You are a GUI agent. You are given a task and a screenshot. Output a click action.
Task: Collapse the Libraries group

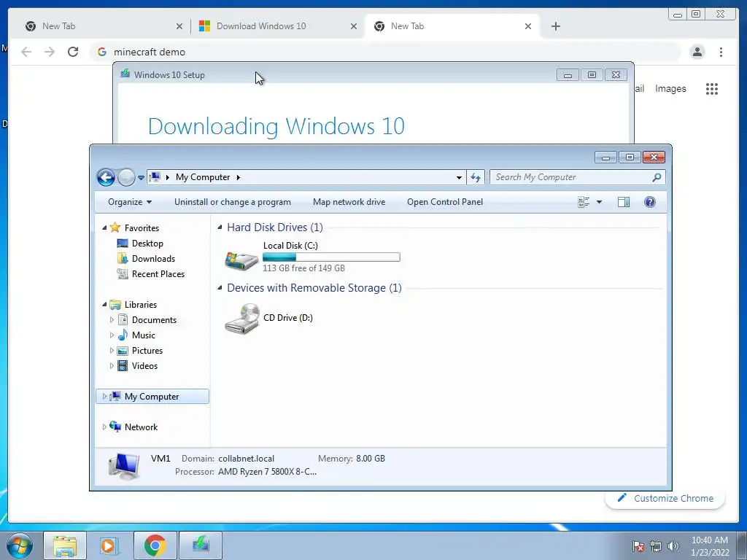pyautogui.click(x=104, y=304)
